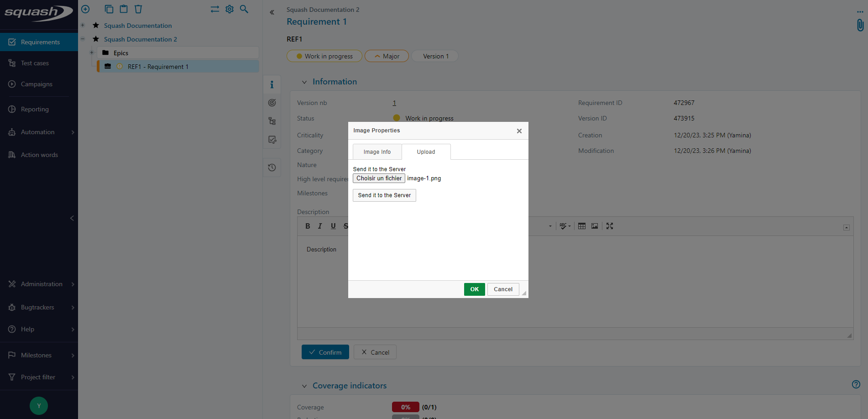Image resolution: width=868 pixels, height=419 pixels.
Task: Toggle italic formatting in description editor
Action: pyautogui.click(x=320, y=226)
